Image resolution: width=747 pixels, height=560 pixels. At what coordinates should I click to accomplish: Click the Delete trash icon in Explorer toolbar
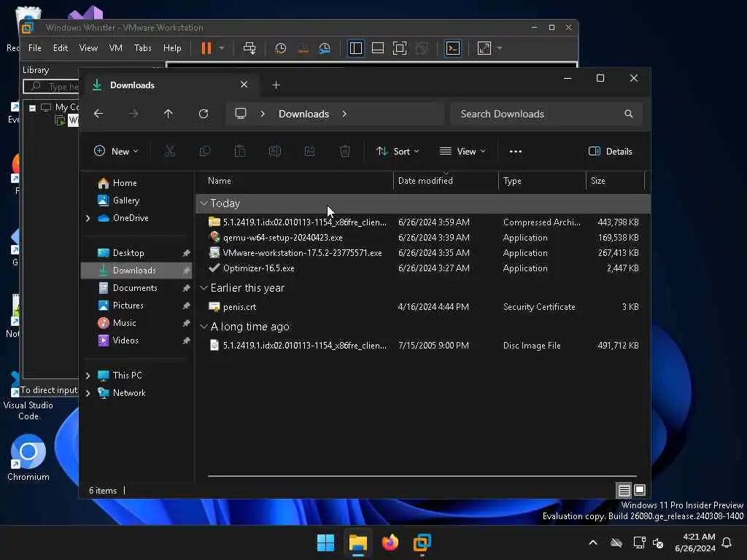coord(345,152)
